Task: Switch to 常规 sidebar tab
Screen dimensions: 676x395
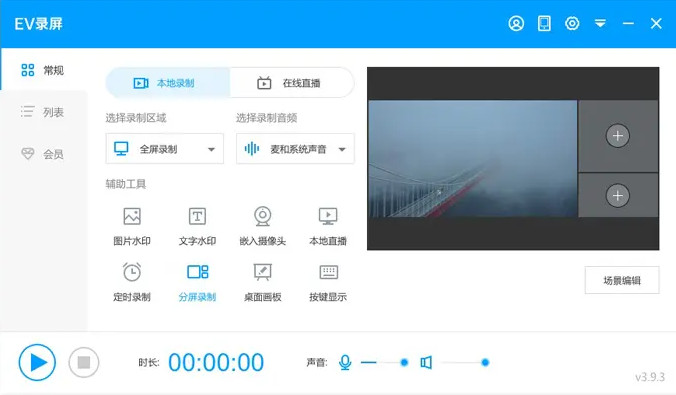Action: (43, 70)
